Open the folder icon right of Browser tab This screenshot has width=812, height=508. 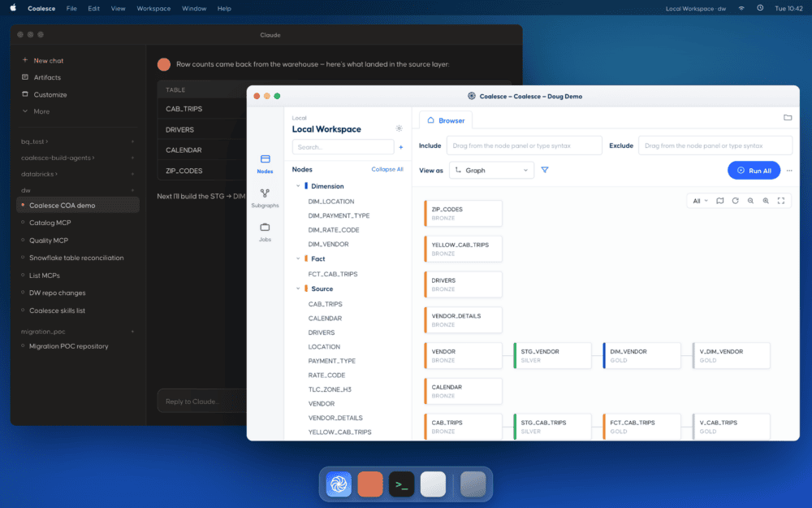(788, 118)
